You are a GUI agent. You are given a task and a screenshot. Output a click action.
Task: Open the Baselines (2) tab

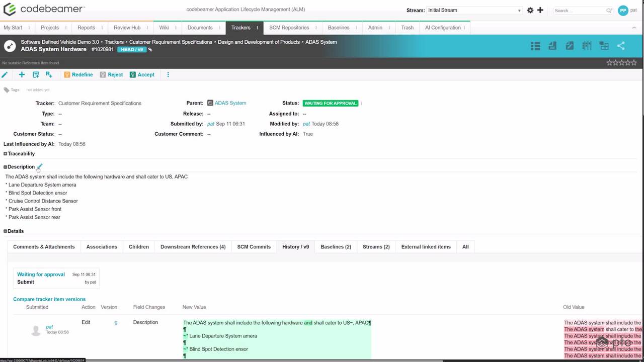tap(336, 247)
